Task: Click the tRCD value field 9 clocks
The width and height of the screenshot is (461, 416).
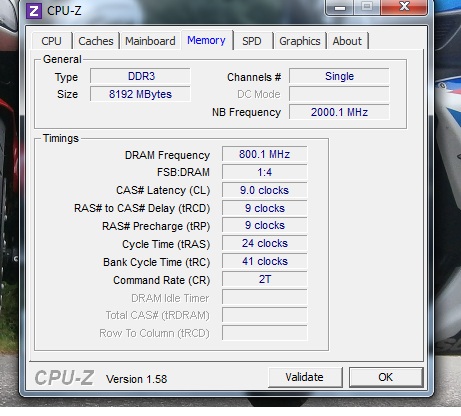Action: [264, 208]
